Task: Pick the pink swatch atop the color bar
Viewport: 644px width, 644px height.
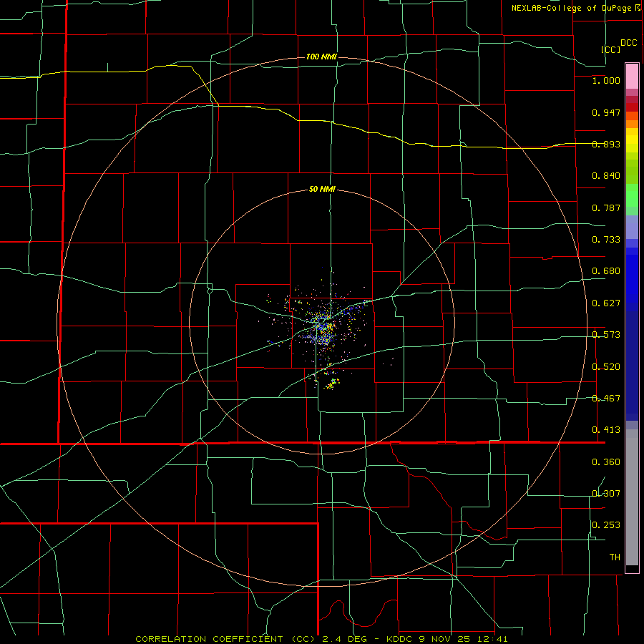Action: click(x=632, y=77)
